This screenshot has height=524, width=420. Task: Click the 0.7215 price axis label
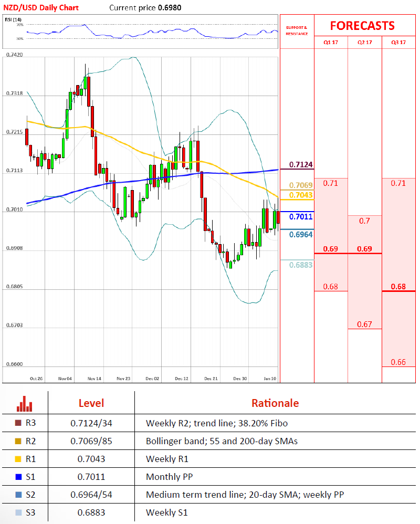[15, 132]
